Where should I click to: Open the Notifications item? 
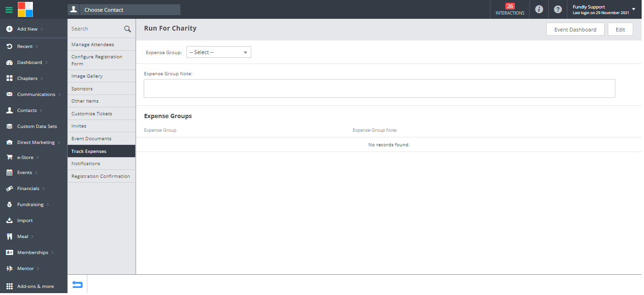tap(101, 164)
